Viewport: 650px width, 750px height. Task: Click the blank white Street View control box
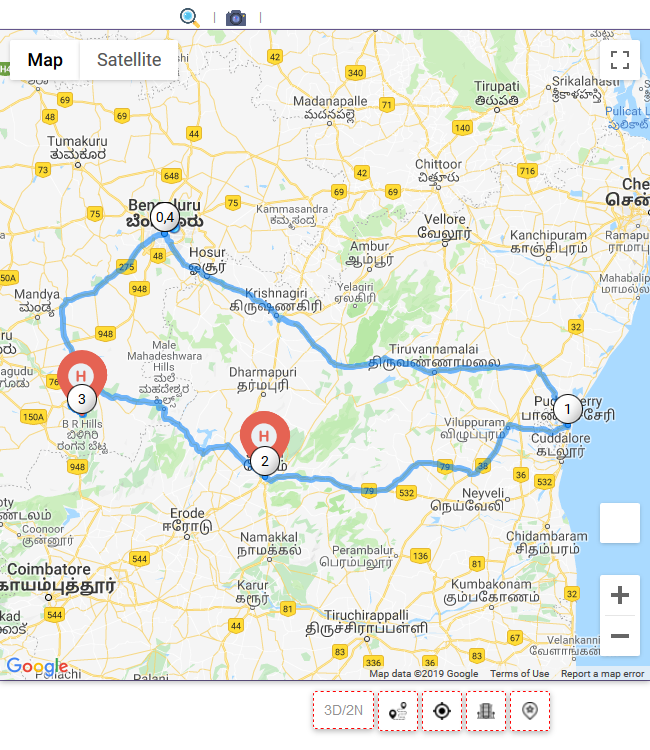coord(620,523)
